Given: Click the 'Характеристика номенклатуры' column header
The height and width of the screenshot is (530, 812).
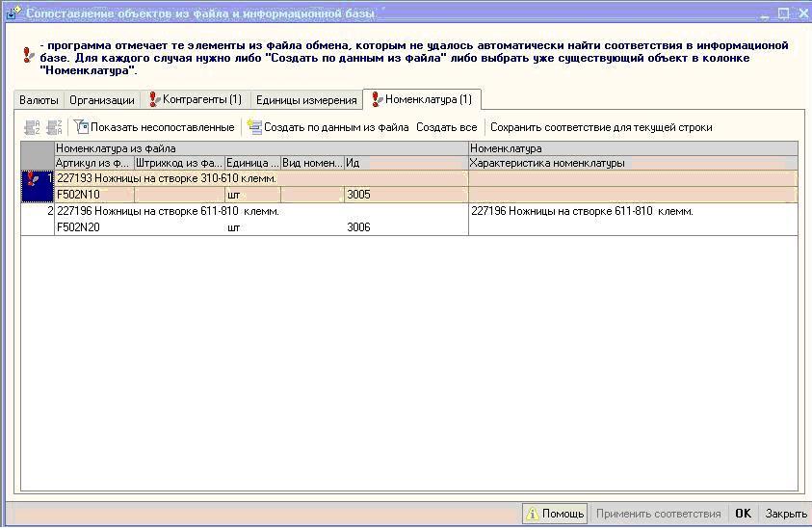Looking at the screenshot, I should coord(547,164).
